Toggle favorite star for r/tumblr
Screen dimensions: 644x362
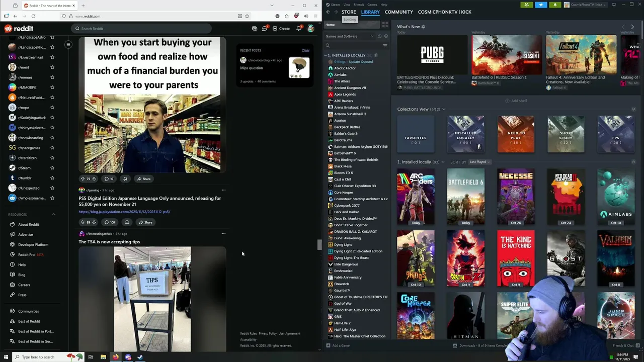52,178
